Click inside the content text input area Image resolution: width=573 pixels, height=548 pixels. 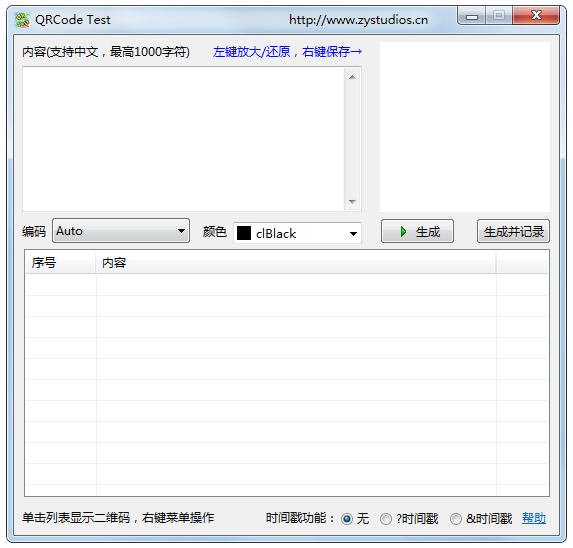(x=183, y=139)
